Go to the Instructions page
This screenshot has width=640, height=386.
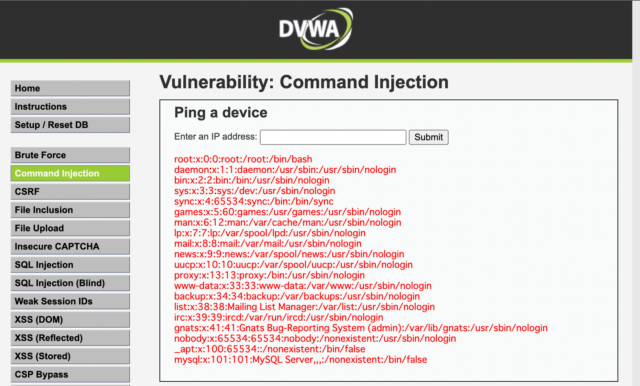[70, 106]
